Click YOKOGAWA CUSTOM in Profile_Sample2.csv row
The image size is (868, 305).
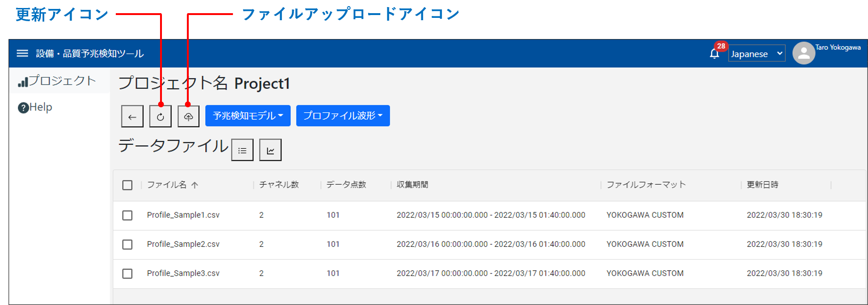(x=645, y=244)
